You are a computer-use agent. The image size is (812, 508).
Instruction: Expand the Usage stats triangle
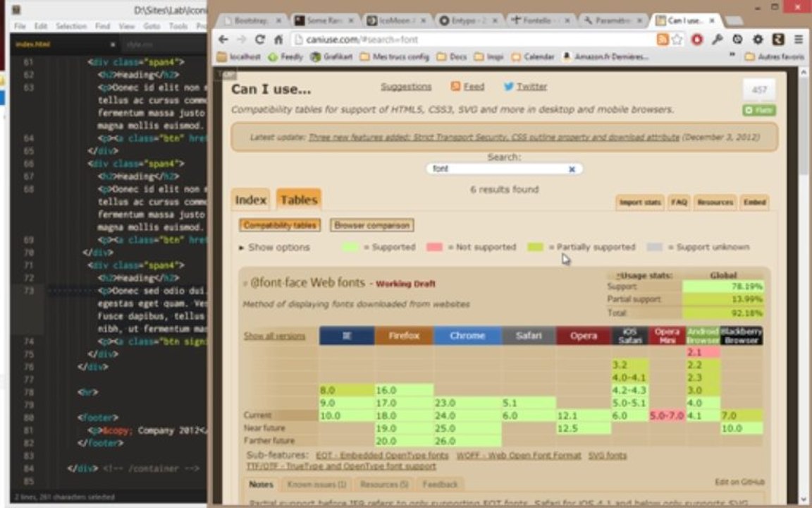point(617,275)
